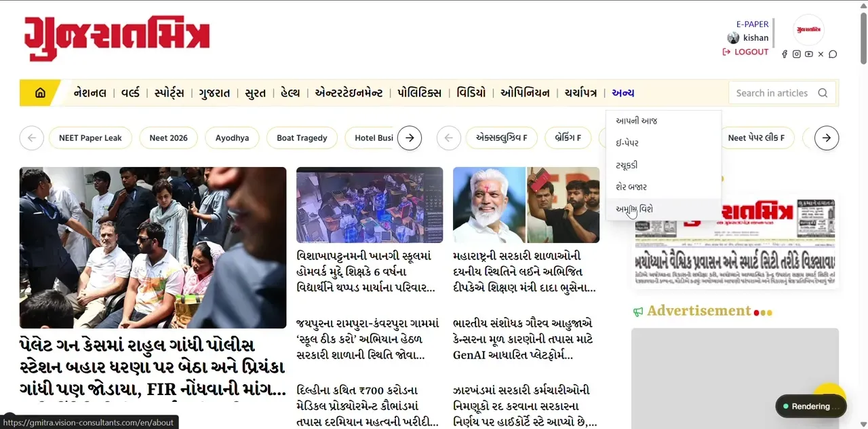
Task: Open the ચર્ચાપત્ર navigation section
Action: click(580, 93)
